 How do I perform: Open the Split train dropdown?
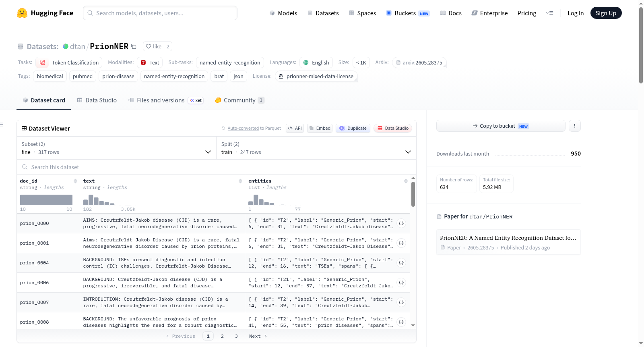coord(316,148)
